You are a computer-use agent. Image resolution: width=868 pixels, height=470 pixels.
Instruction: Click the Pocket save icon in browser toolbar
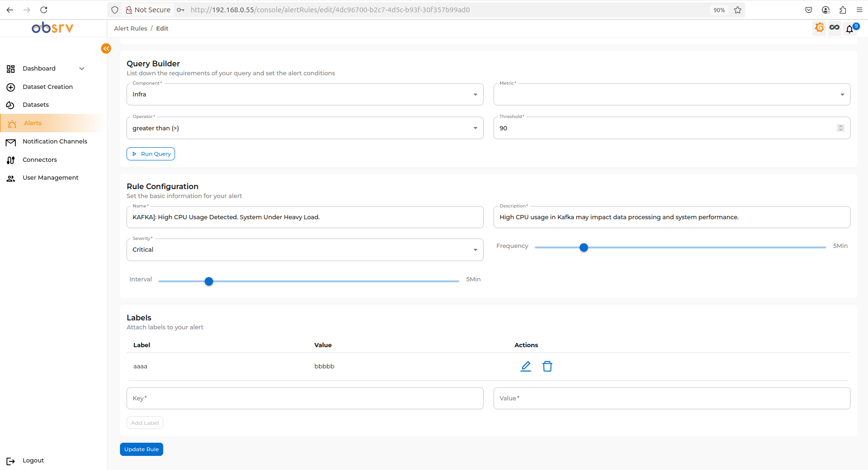tap(809, 10)
